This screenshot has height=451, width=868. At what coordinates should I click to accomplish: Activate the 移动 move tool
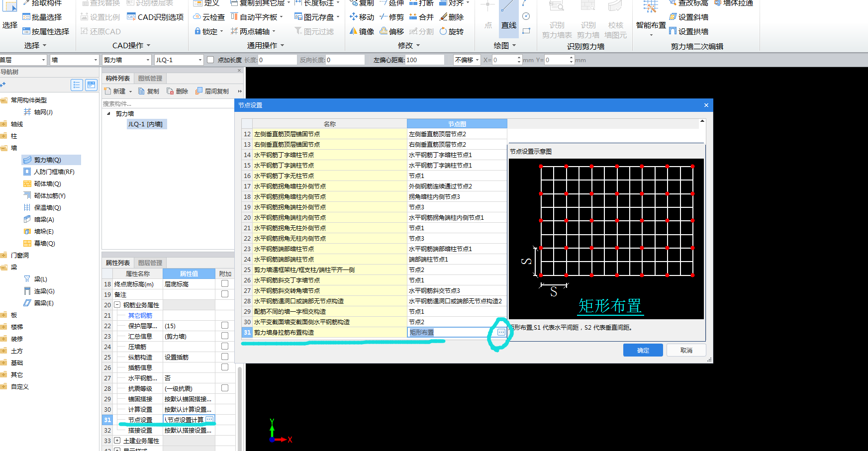(362, 17)
